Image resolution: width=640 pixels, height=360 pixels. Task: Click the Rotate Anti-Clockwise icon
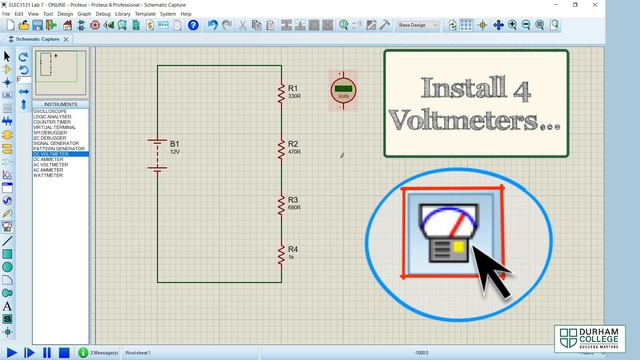(x=23, y=70)
